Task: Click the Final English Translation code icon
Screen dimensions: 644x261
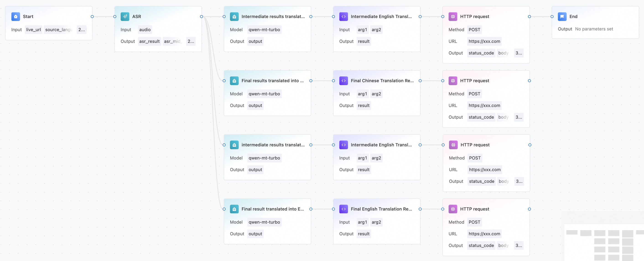Action: point(343,209)
